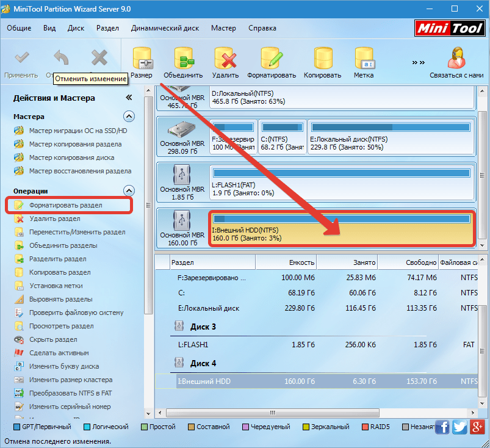
Task: Open the Справка menu
Action: 262,28
